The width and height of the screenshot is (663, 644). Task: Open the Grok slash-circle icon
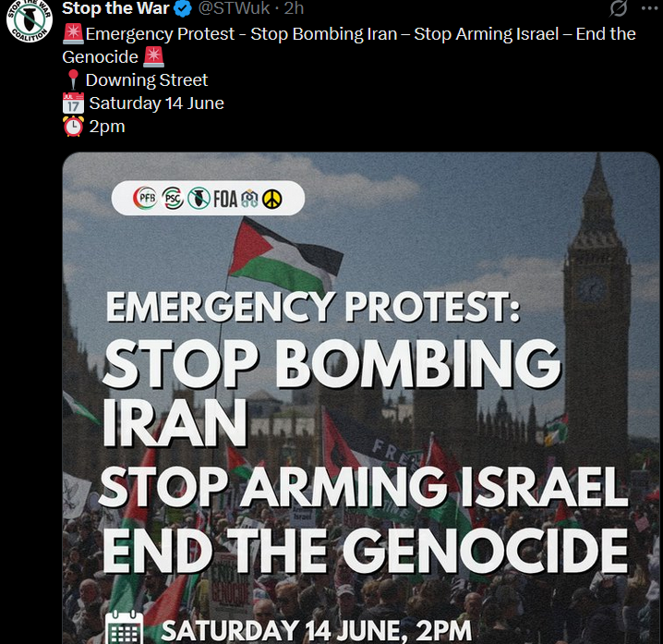click(618, 8)
